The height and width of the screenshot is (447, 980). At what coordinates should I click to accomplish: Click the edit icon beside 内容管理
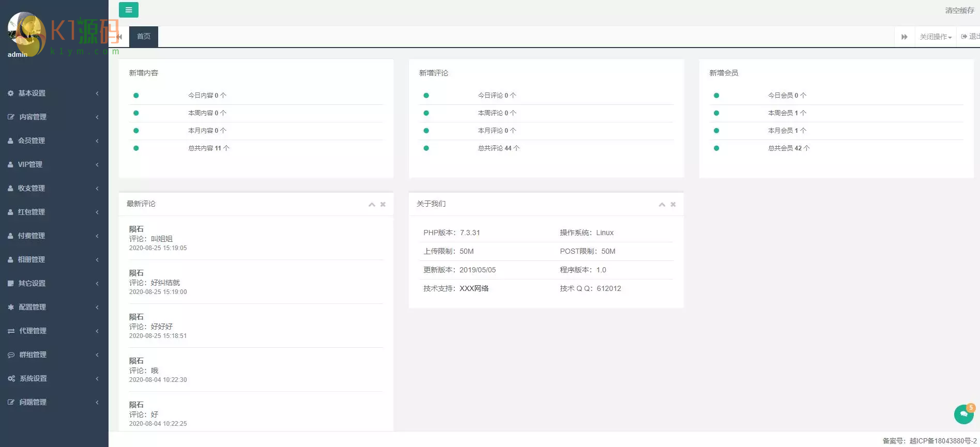(x=11, y=117)
